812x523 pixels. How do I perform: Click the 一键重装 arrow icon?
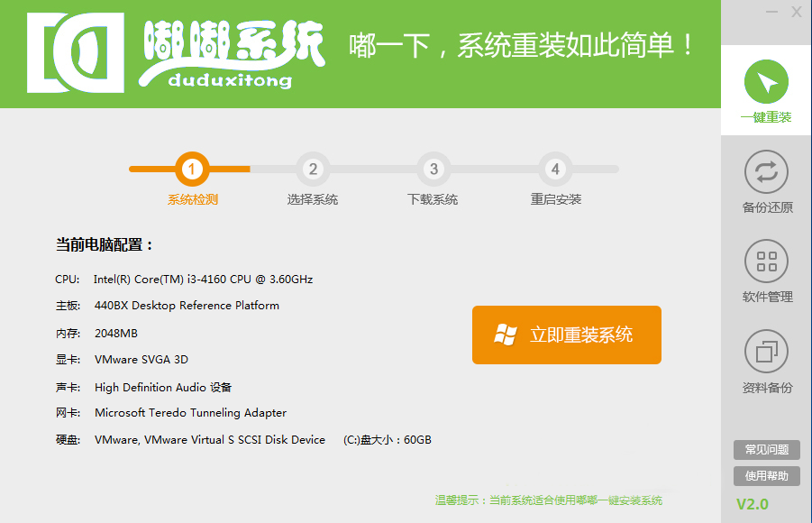pos(766,82)
